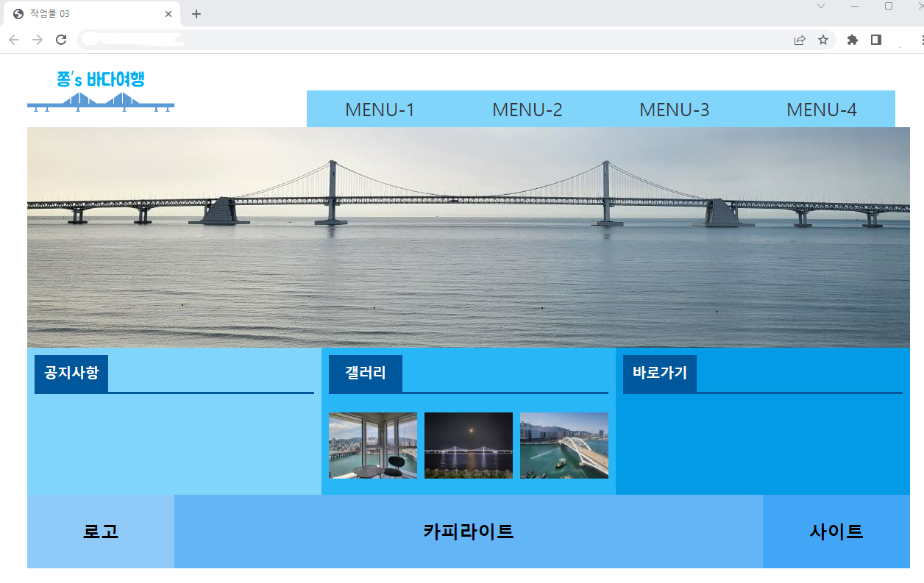Click the 쫑's 바다여행 logo

coord(101,91)
